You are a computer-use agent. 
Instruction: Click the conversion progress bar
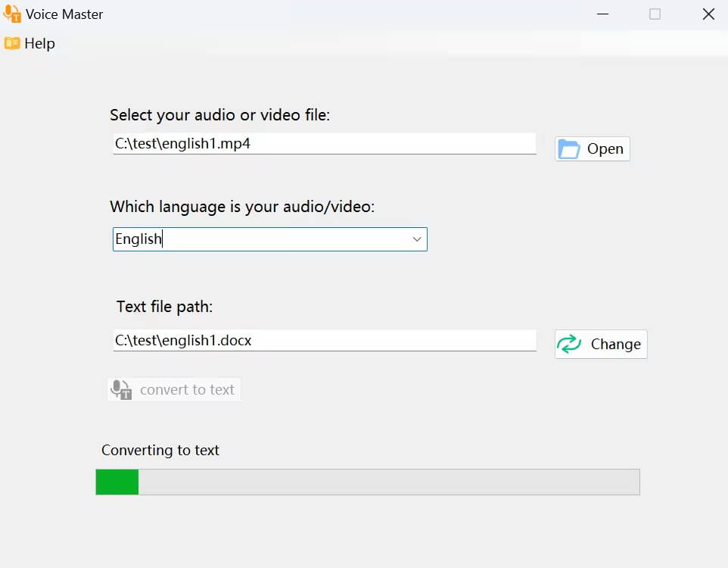[x=367, y=481]
